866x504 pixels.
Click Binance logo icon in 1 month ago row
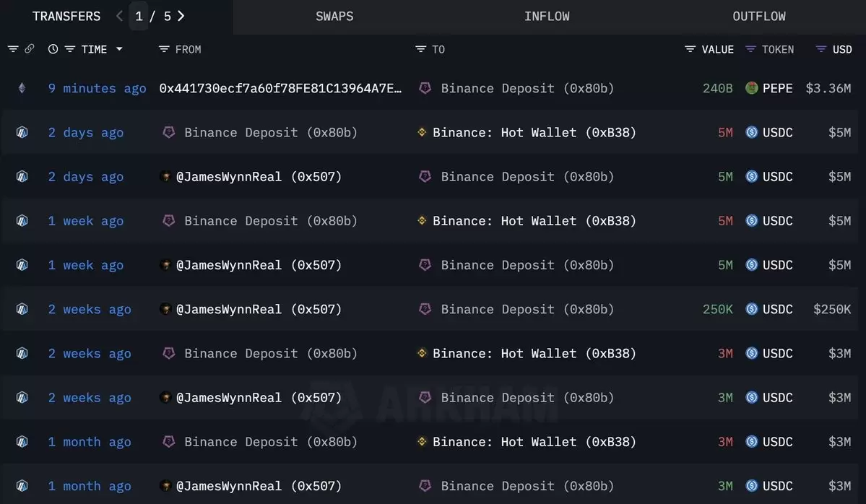422,441
